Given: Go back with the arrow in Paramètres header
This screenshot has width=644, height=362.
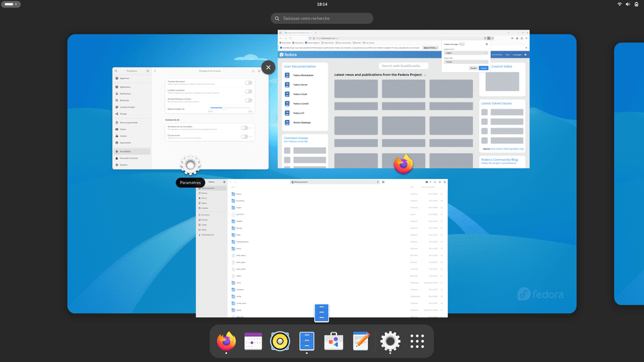Looking at the screenshot, I should tap(155, 71).
